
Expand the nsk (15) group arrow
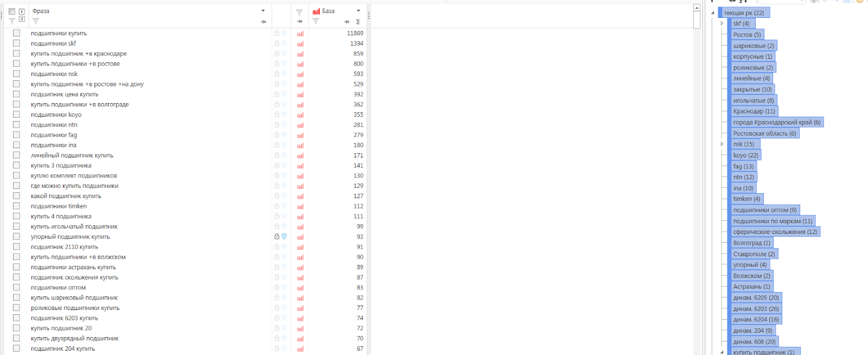pos(722,144)
